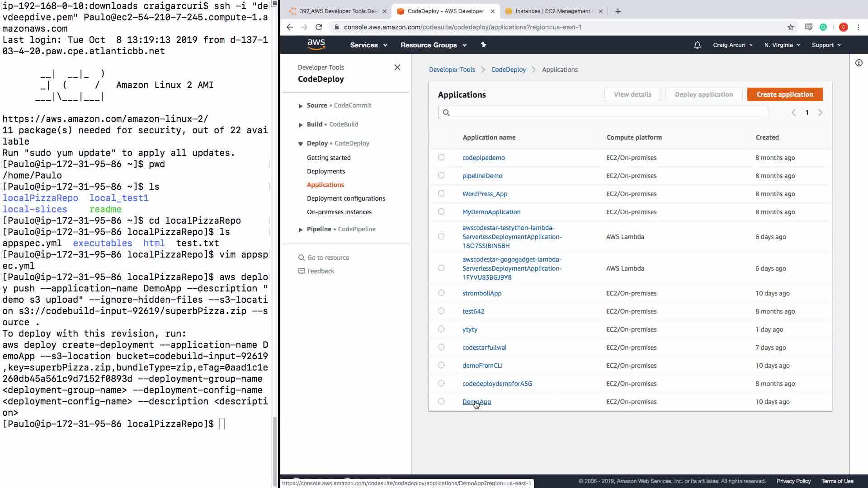
Task: Click the notifications bell icon
Action: point(697,45)
